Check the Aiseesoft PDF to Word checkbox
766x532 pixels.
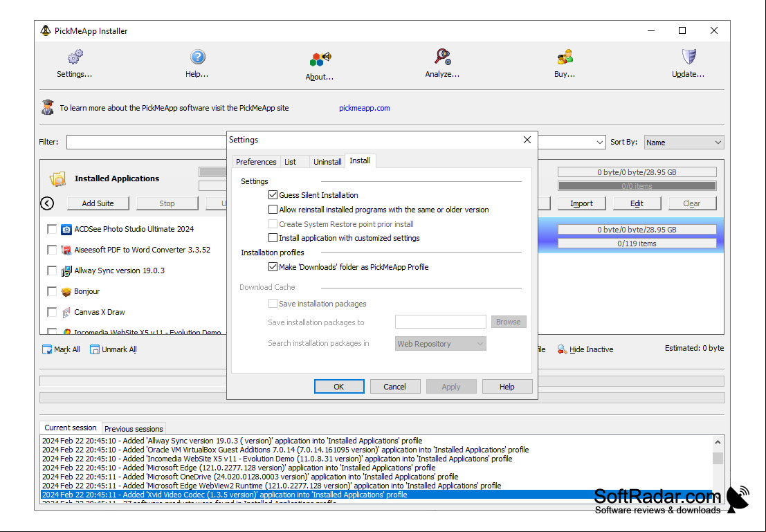(52, 250)
